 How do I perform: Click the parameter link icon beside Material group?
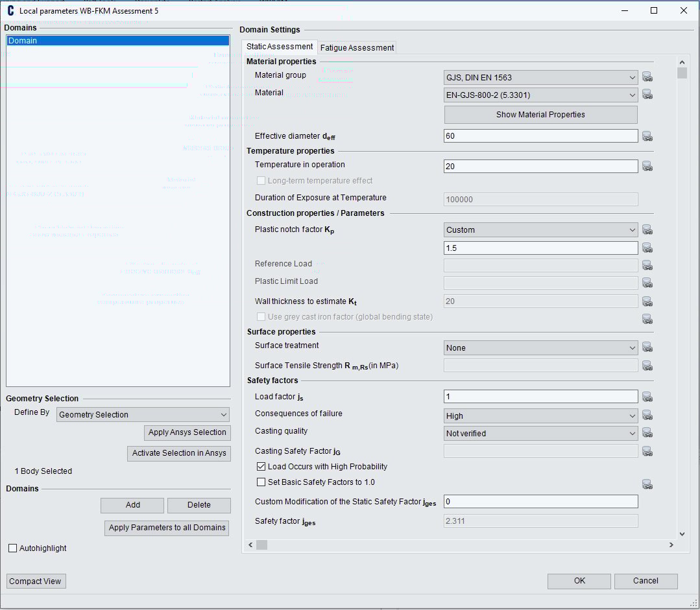647,76
